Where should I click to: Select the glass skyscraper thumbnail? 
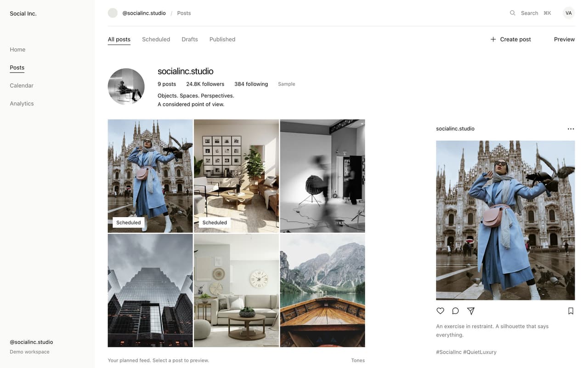[x=150, y=290]
